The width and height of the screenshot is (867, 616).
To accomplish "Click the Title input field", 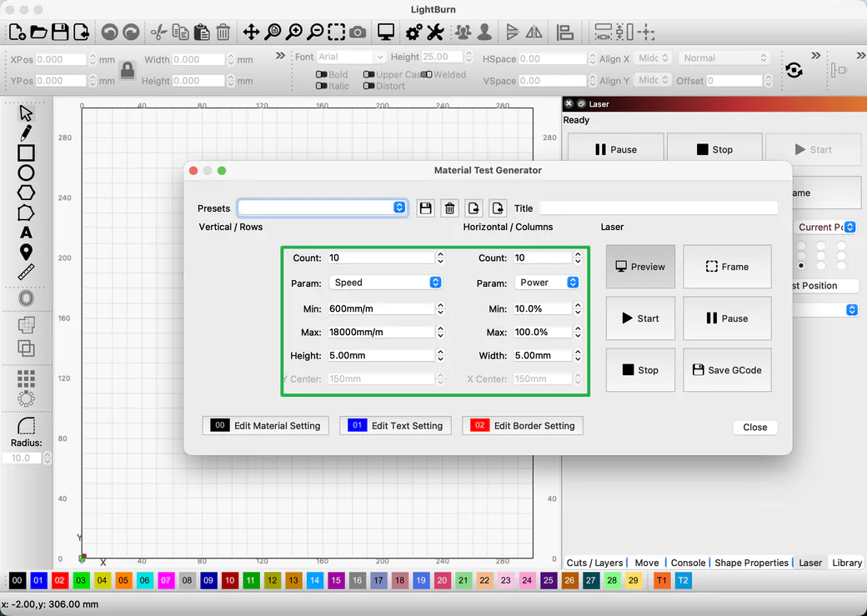I will 659,208.
